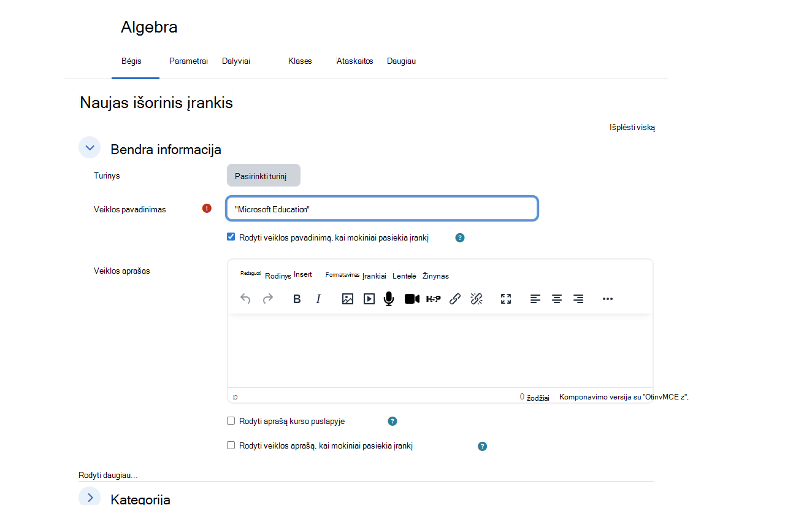Open the Formatavimas editor menu
This screenshot has width=812, height=505.
[x=342, y=275]
